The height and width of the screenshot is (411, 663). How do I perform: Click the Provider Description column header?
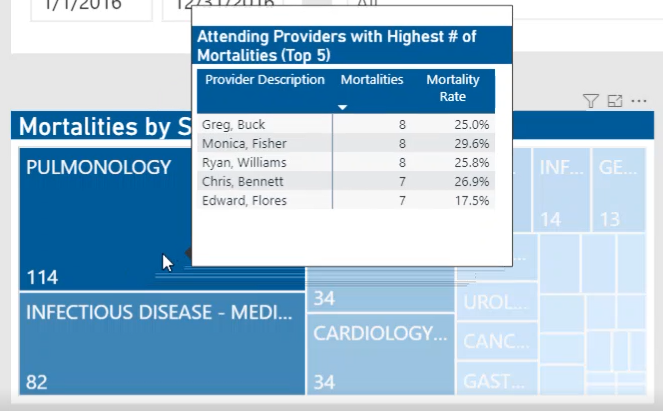[x=265, y=80]
